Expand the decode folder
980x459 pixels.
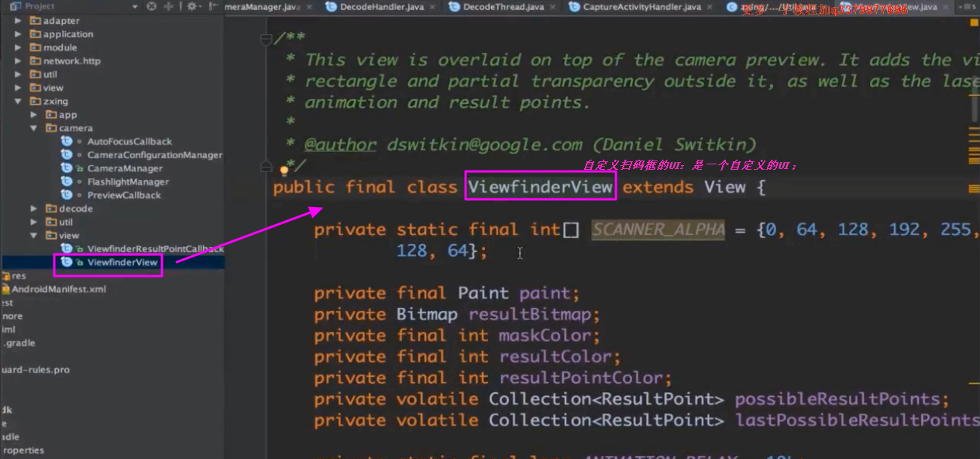[x=34, y=209]
